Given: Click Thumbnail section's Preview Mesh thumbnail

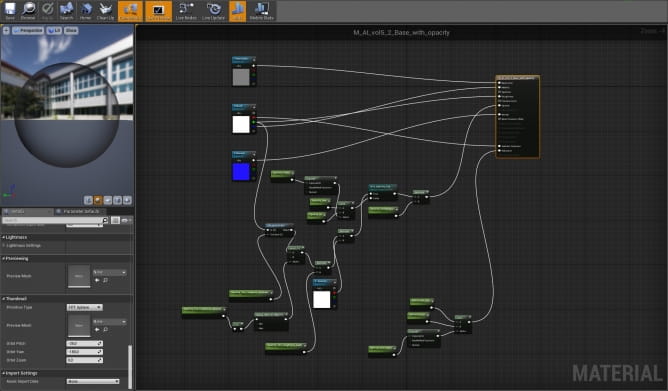Looking at the screenshot, I should click(x=79, y=325).
